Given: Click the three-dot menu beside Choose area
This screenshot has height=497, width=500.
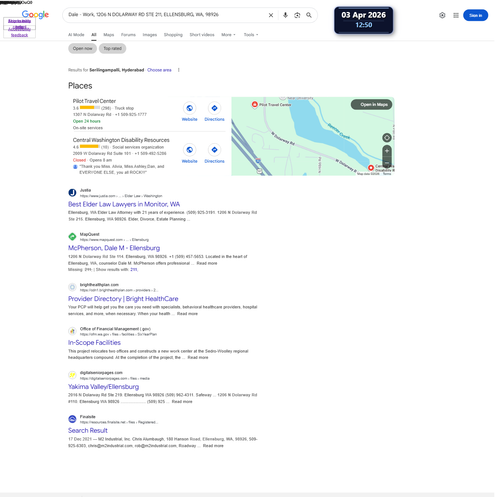Looking at the screenshot, I should pyautogui.click(x=179, y=70).
